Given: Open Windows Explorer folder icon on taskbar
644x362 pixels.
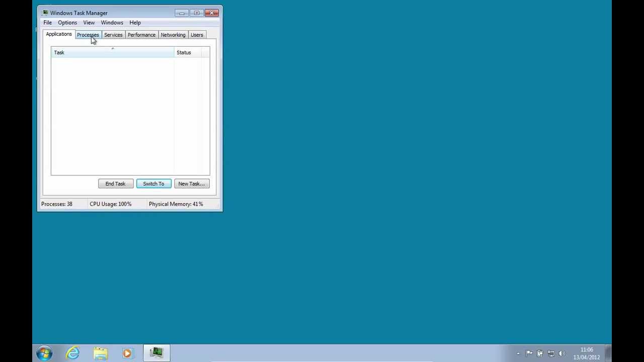Looking at the screenshot, I should (x=101, y=353).
